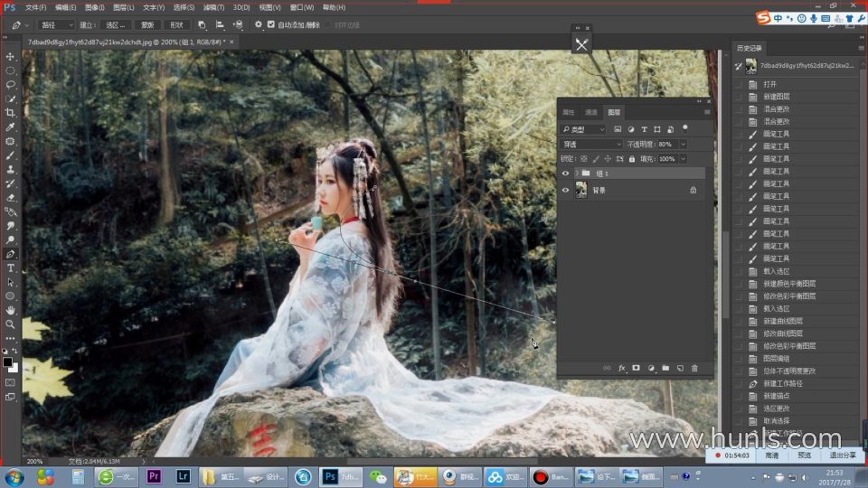Expand the 组 1 group chevron
Screen dimensions: 868x488
(x=577, y=174)
